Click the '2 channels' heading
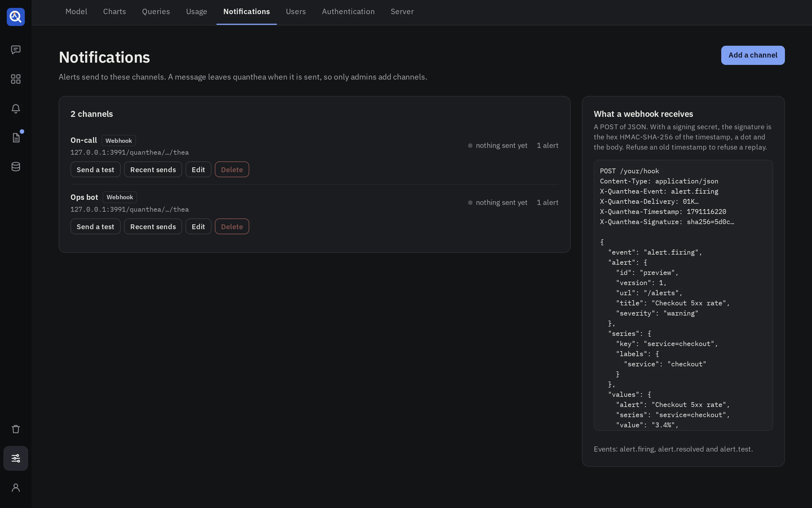The image size is (812, 508). click(92, 114)
